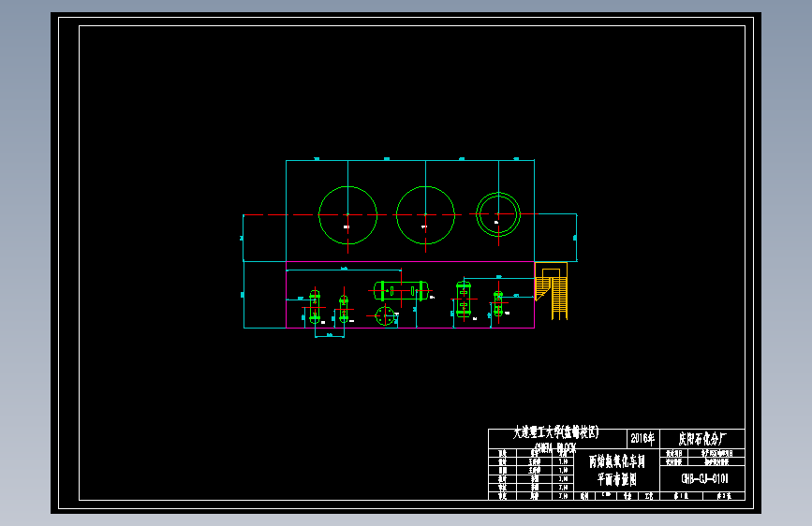Select the small round vessel with bolt circle
Viewport: 812px width, 526px height.
385,315
